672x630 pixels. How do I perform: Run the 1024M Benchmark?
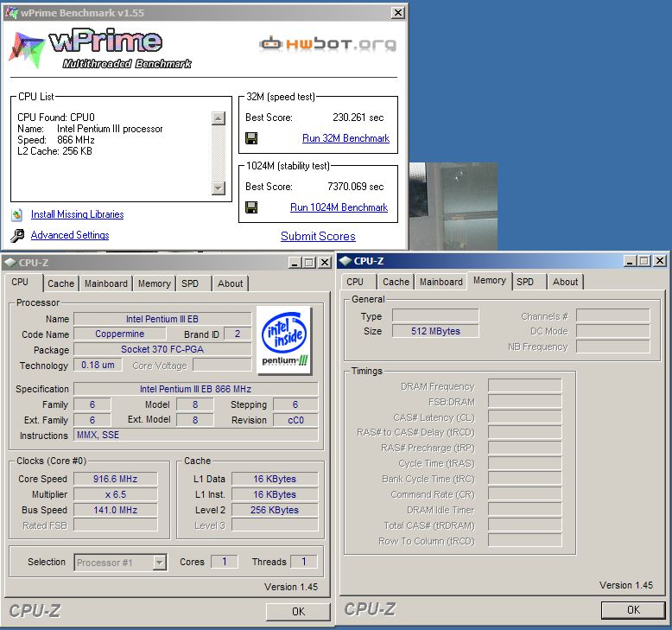click(x=339, y=207)
